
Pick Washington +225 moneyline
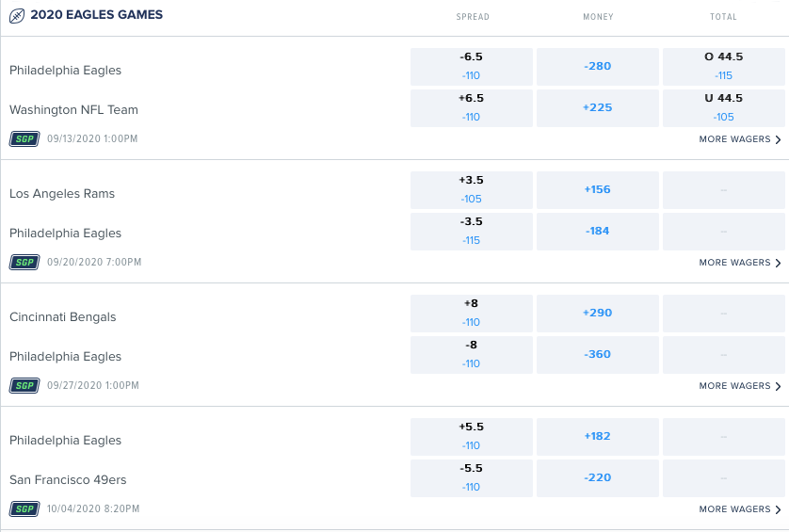click(597, 107)
